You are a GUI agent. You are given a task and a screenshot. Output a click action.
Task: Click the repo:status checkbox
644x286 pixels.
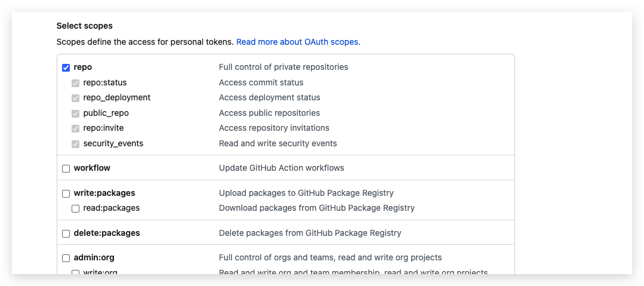coord(76,83)
